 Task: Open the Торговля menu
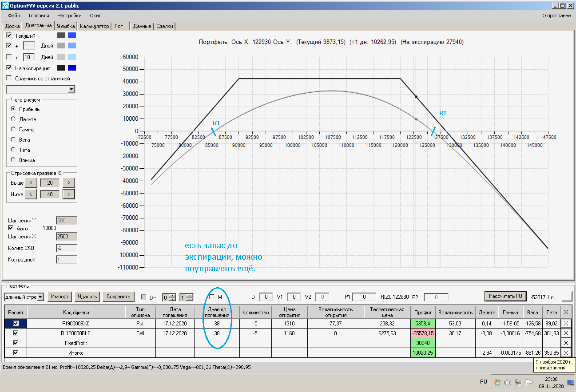pyautogui.click(x=39, y=16)
